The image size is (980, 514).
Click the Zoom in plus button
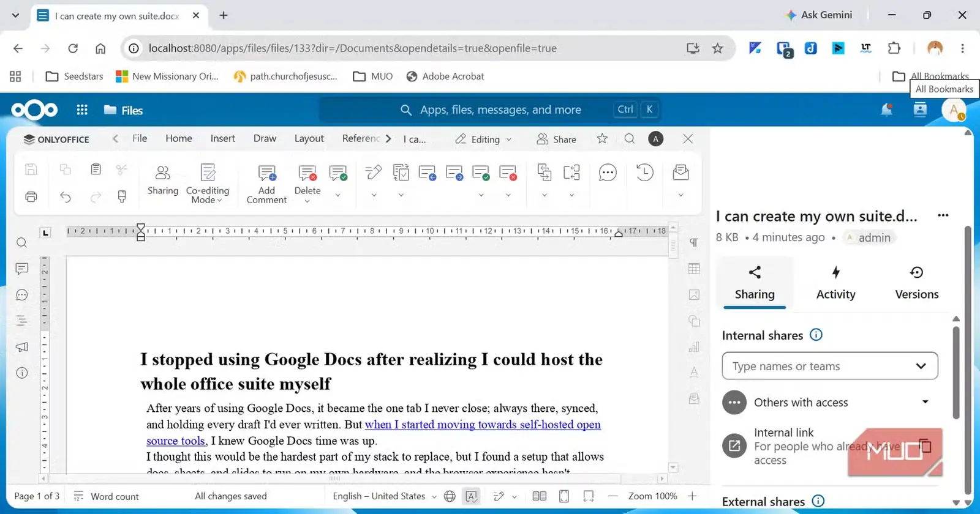click(x=692, y=496)
